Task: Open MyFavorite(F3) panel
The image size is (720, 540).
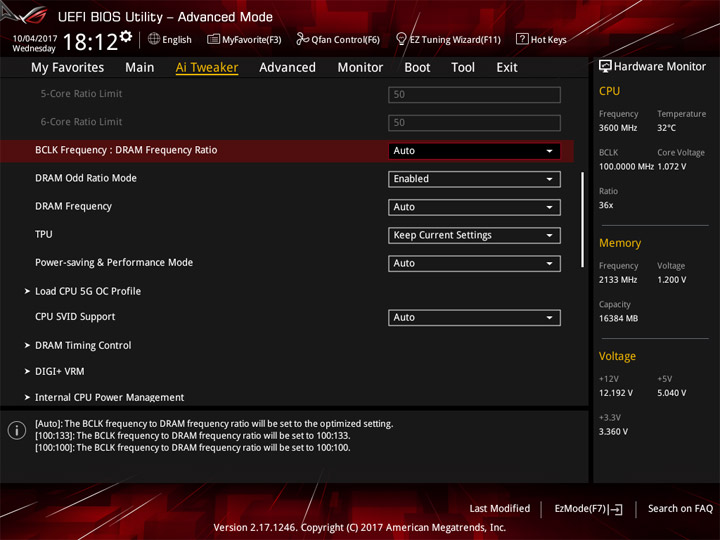Action: coord(252,39)
